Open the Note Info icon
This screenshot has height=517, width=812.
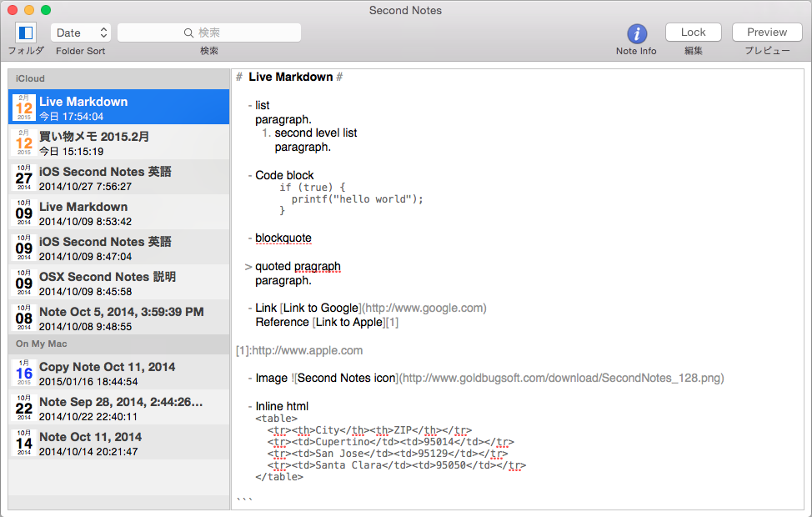click(636, 33)
